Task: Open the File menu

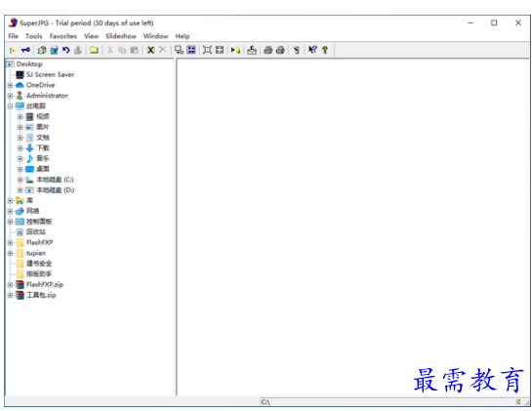Action: pos(14,36)
